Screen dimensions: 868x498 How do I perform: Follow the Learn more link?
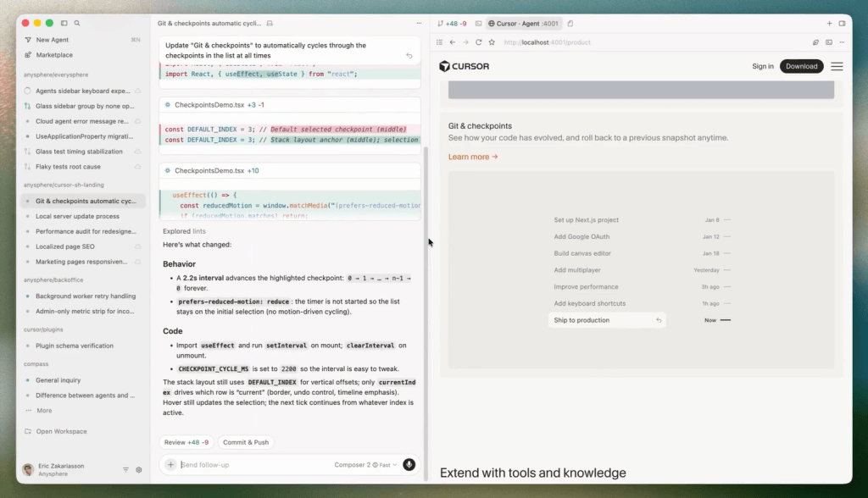pyautogui.click(x=473, y=157)
